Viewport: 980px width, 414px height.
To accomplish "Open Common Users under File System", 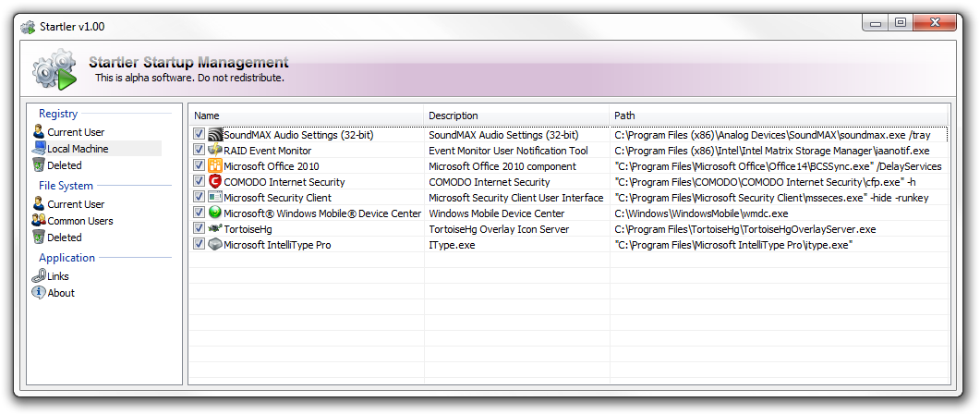I will [x=79, y=221].
